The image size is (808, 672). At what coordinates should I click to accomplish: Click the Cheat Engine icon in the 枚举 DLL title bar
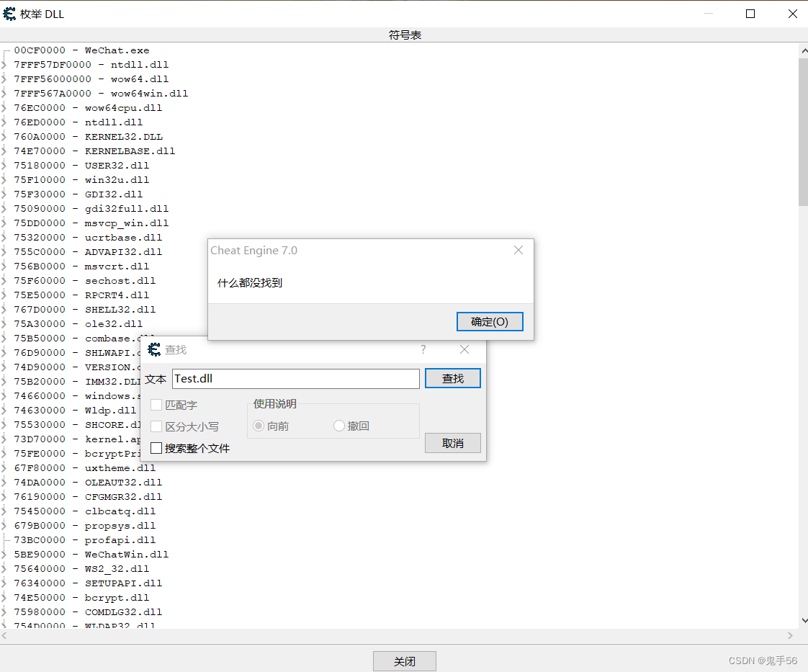(9, 14)
